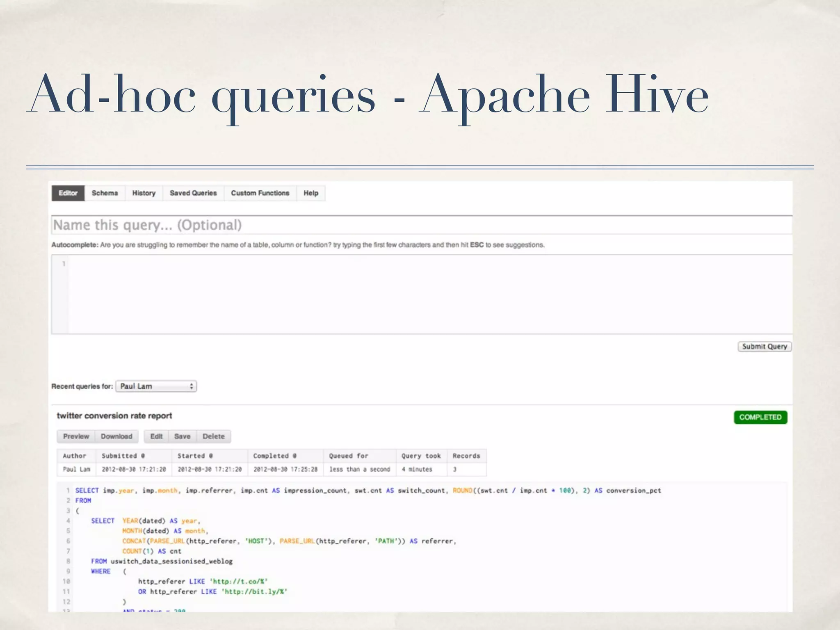This screenshot has width=840, height=630.
Task: Click 'conversion_pct' alias in query line 1
Action: (x=634, y=491)
